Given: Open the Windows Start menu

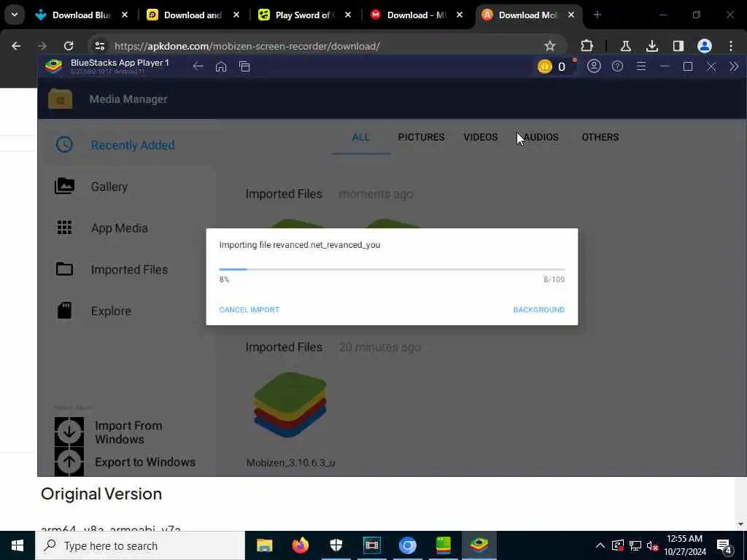Looking at the screenshot, I should 18,545.
